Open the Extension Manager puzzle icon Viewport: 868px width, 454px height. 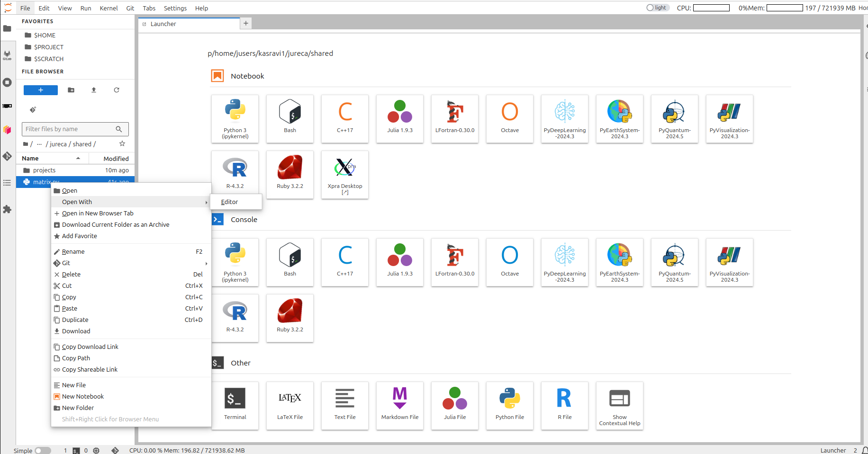click(x=7, y=209)
